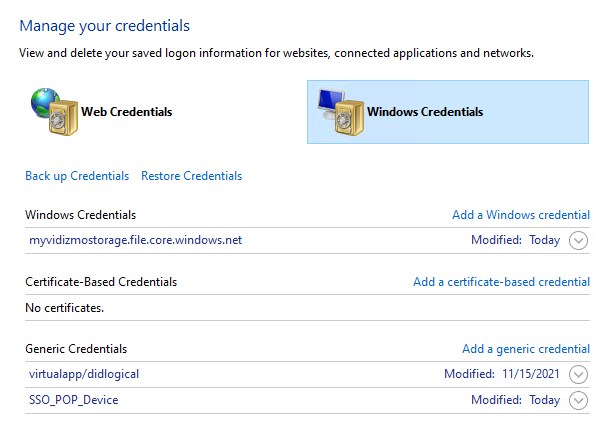Click Modified Today on the myvidizmostorage row
This screenshot has height=434, width=612.
pos(515,240)
